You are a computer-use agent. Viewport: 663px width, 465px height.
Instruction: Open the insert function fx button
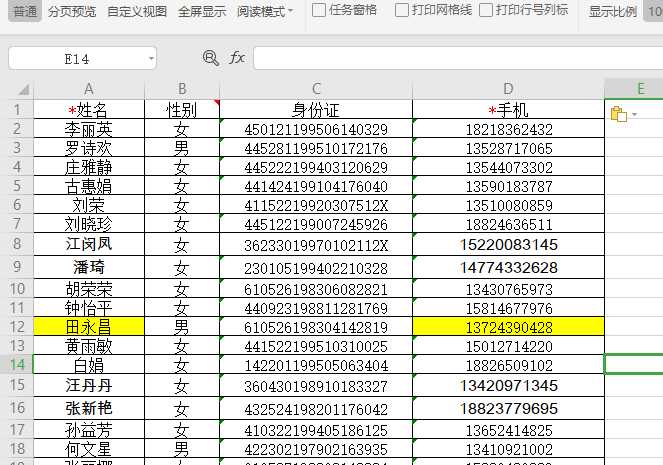(237, 57)
